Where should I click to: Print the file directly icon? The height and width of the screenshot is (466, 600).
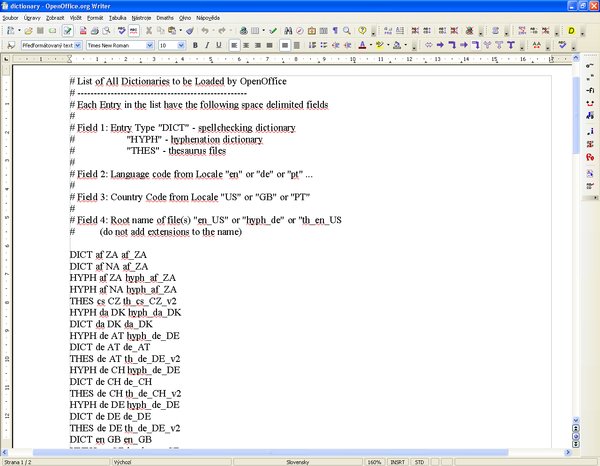[95, 31]
